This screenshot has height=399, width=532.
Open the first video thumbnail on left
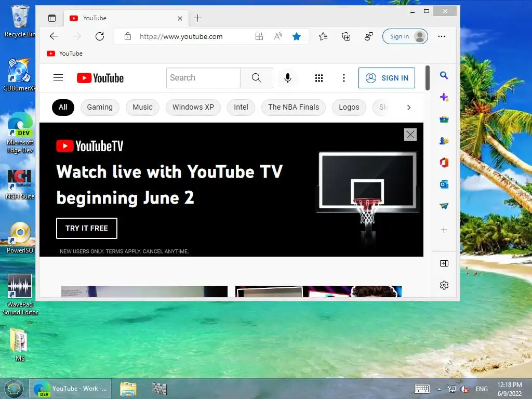(x=144, y=291)
